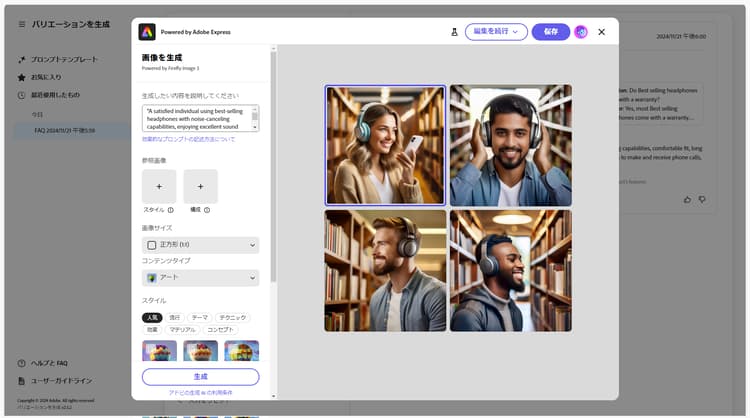Select the 人気 style tab
Image resolution: width=750 pixels, height=418 pixels.
[152, 318]
